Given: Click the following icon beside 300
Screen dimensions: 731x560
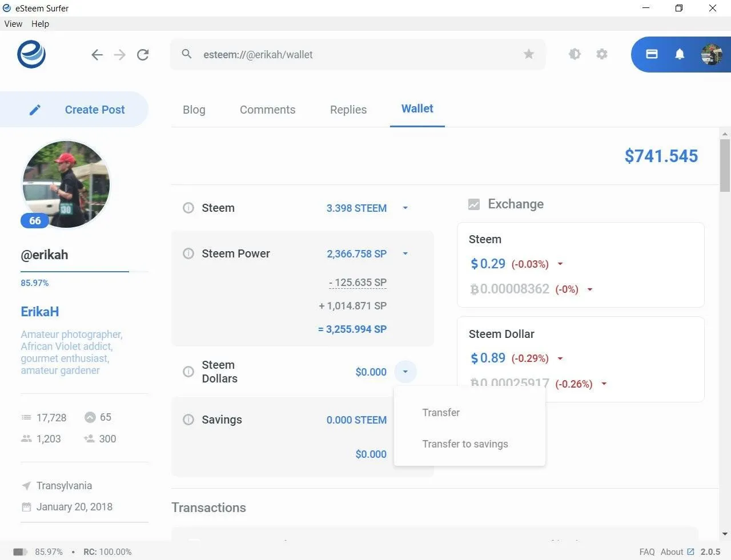Looking at the screenshot, I should point(89,438).
